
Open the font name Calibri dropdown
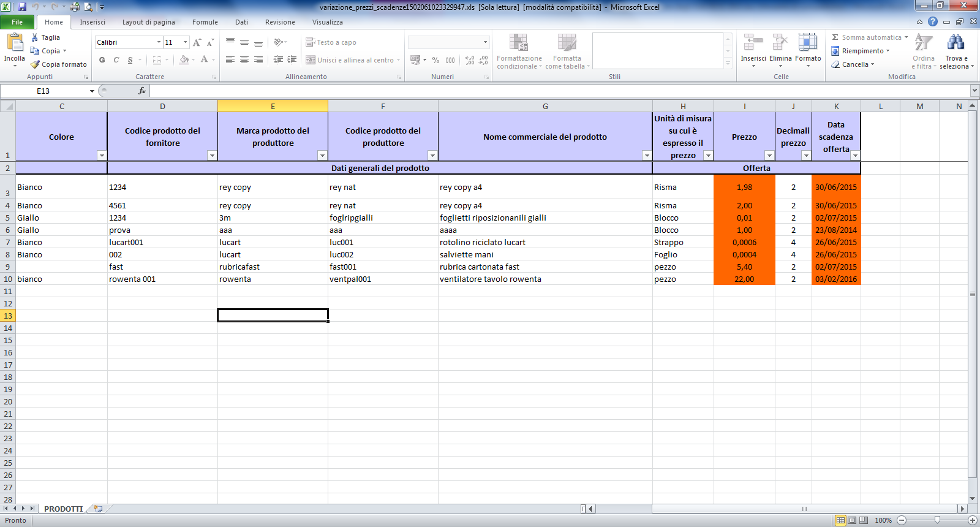[x=159, y=42]
